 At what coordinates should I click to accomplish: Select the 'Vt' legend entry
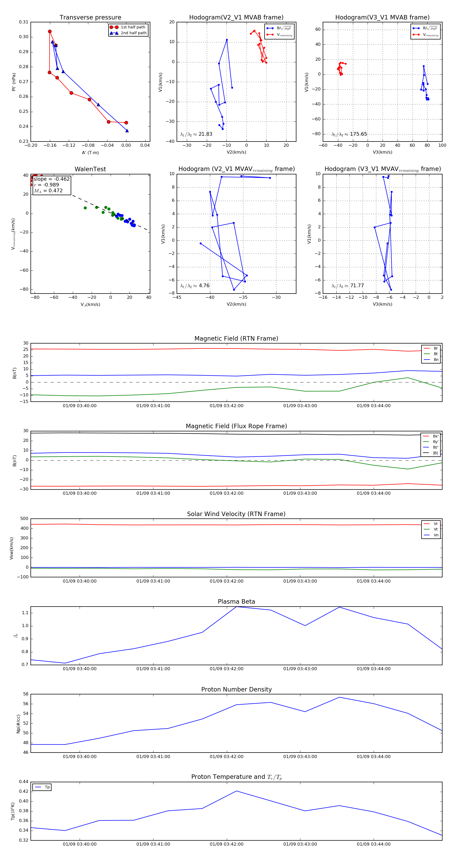pos(431,529)
